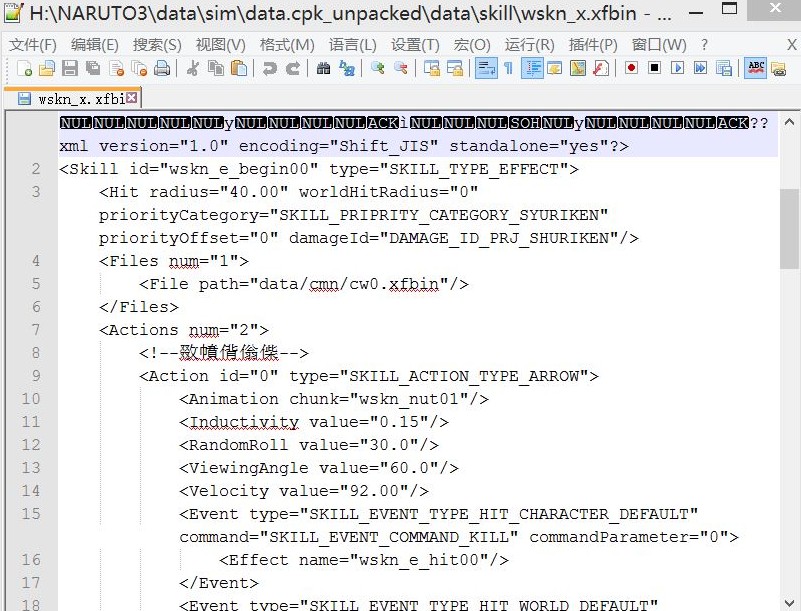Screen dimensions: 801x611
Task: Open the Function List icon
Action: (x=601, y=68)
